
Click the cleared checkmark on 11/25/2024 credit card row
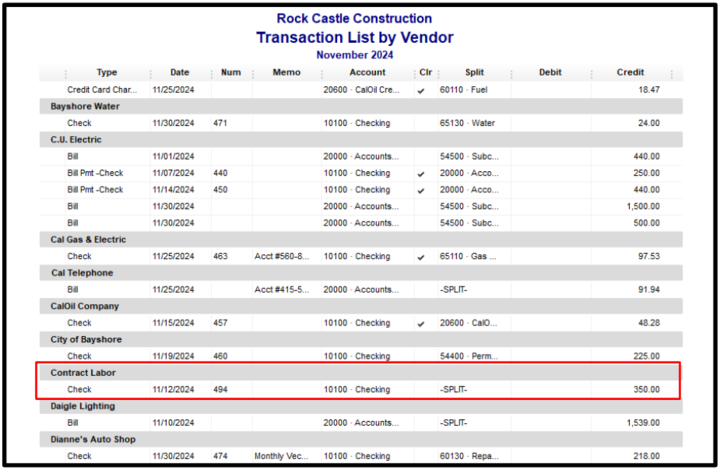click(421, 91)
